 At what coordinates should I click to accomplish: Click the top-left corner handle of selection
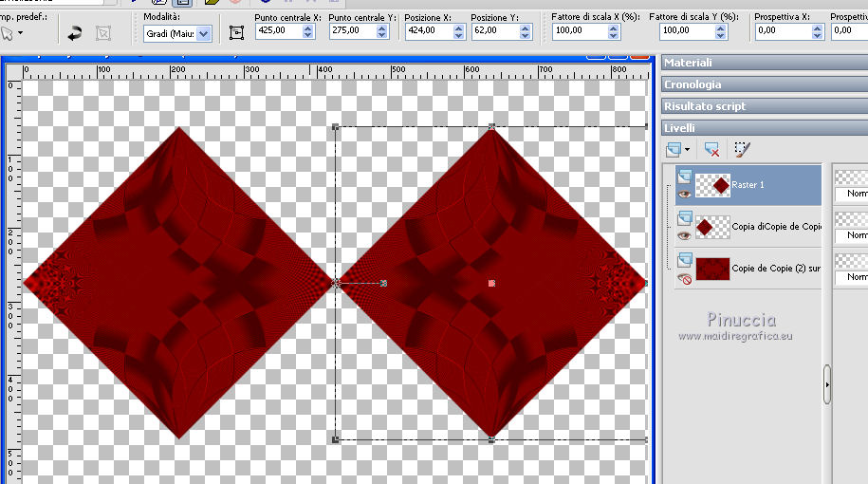(335, 127)
